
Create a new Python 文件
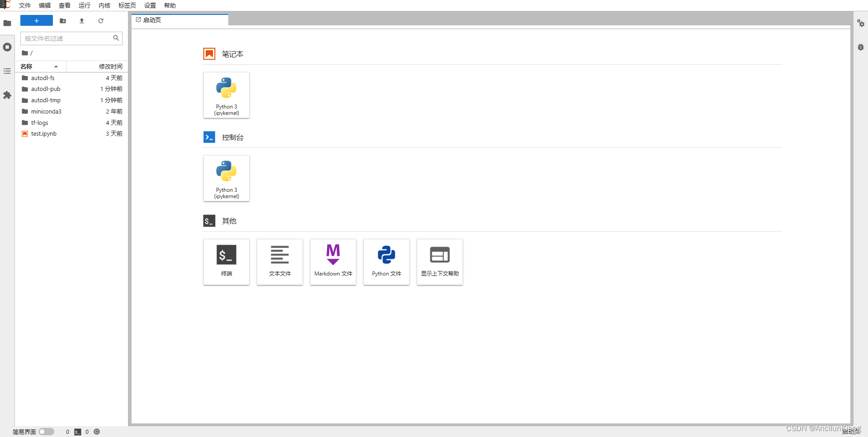pyautogui.click(x=387, y=262)
